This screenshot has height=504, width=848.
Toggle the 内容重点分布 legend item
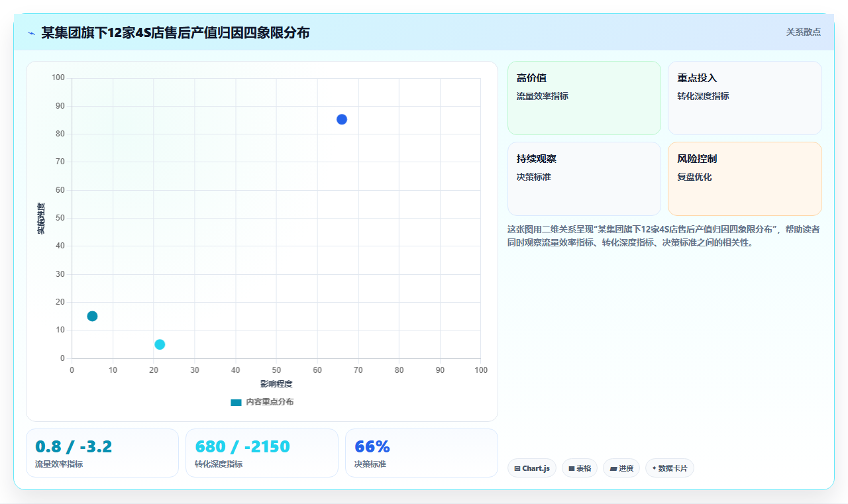pyautogui.click(x=262, y=402)
